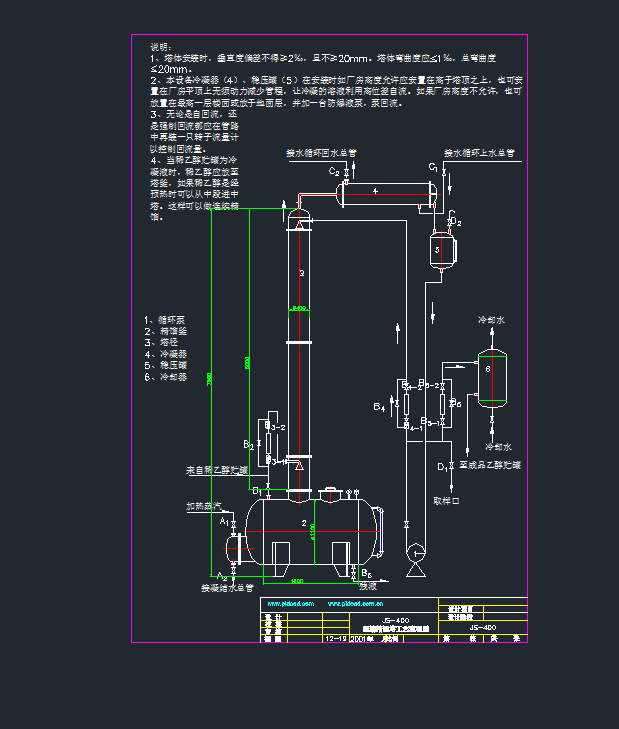Select the 说明 notes heading text
This screenshot has height=729, width=619.
160,46
